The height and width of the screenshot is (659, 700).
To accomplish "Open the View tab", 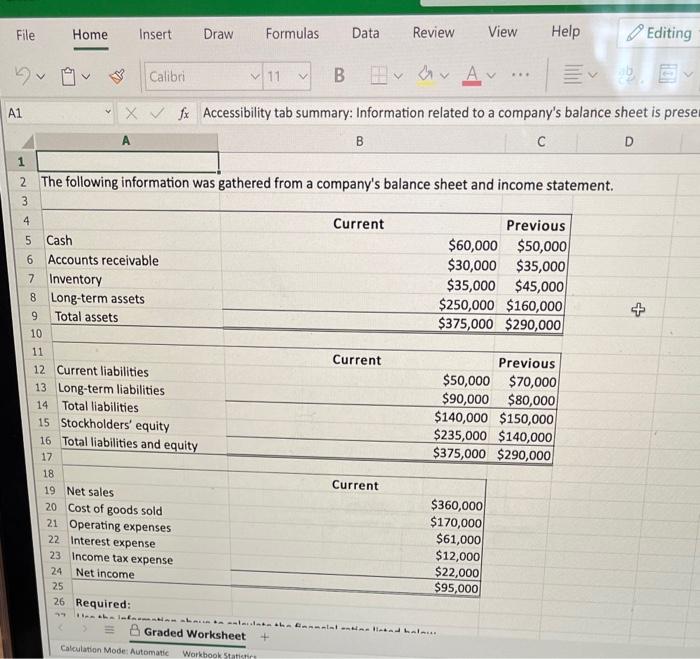I will click(x=502, y=32).
